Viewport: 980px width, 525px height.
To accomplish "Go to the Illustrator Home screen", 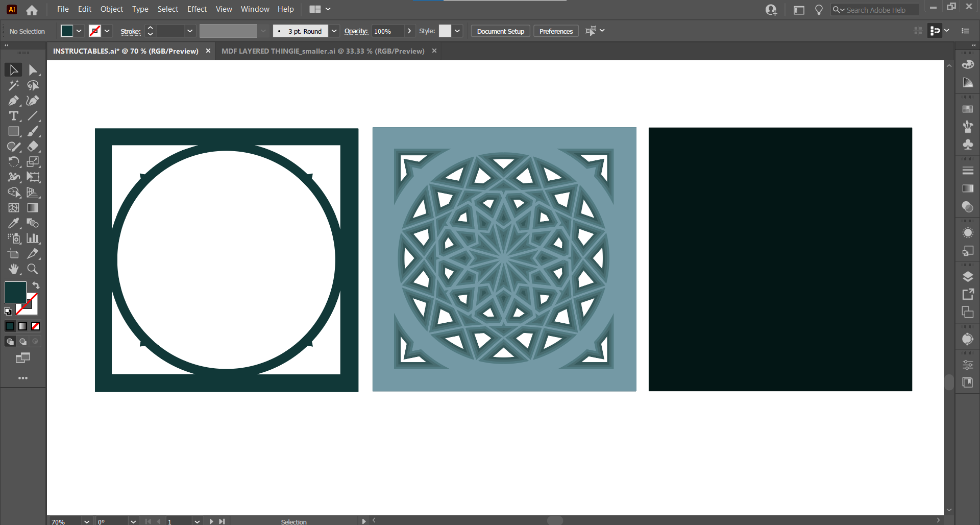I will 32,10.
